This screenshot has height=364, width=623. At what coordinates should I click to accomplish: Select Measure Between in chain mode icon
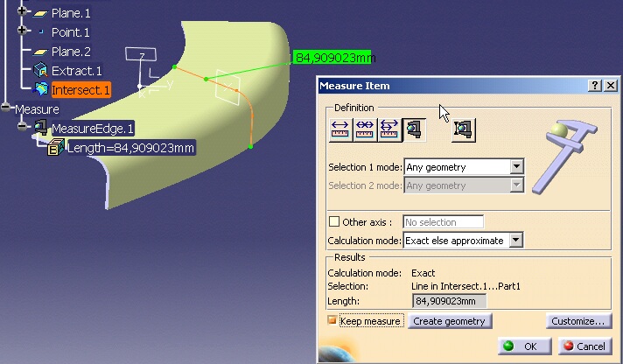click(x=365, y=129)
